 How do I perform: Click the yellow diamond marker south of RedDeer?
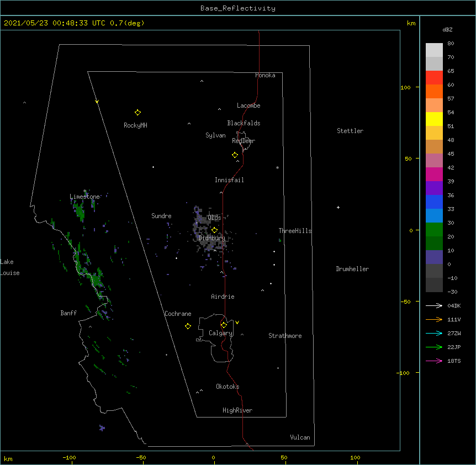235,155
